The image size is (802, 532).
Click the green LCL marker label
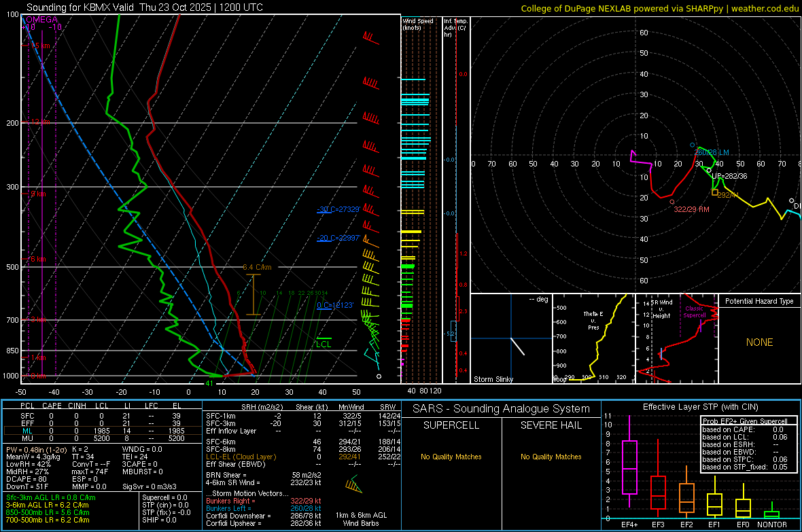click(324, 344)
